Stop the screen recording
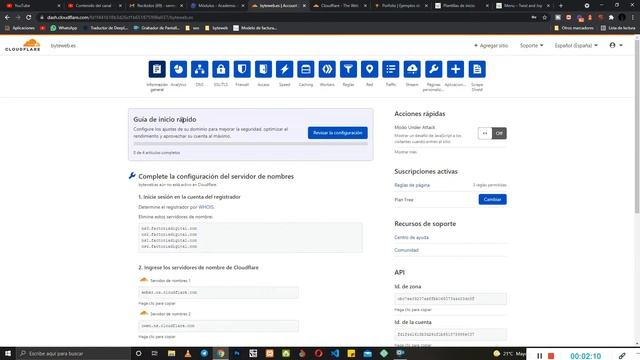The width and height of the screenshot is (640, 360). 551,356
